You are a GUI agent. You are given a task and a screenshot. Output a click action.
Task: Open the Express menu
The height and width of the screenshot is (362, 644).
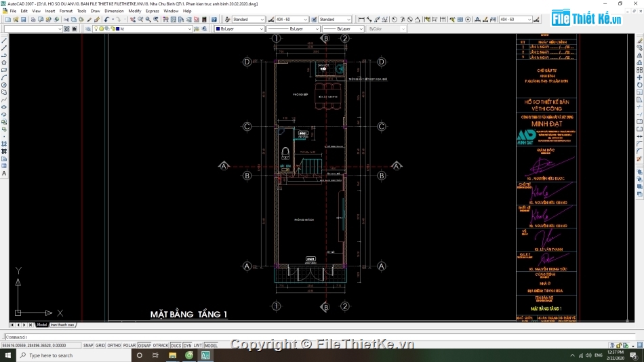(x=152, y=11)
